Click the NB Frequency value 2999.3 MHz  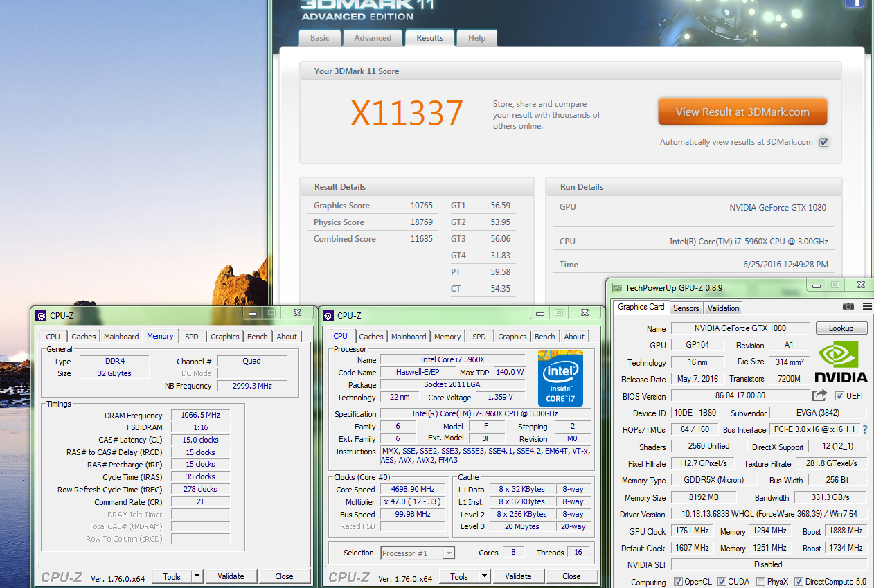(252, 386)
